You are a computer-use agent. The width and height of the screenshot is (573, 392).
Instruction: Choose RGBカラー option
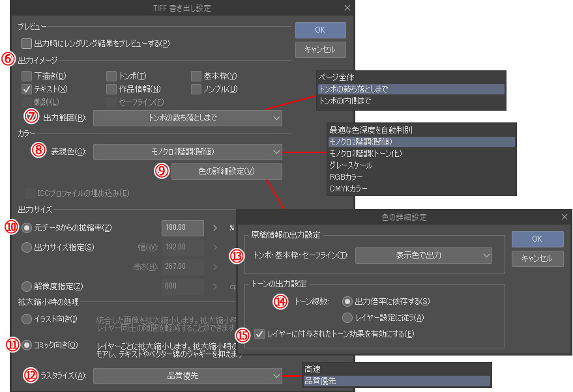(421, 176)
